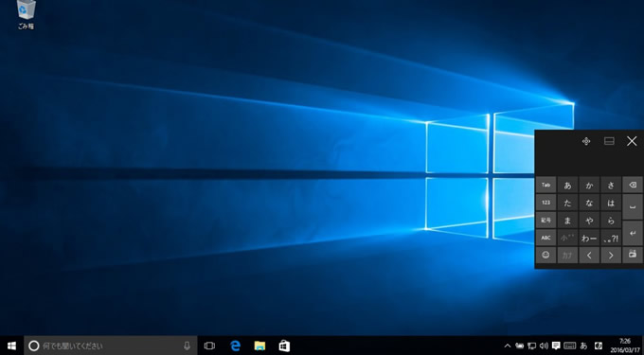Open the emoji panel on the keyboard
The width and height of the screenshot is (644, 355).
tap(546, 256)
